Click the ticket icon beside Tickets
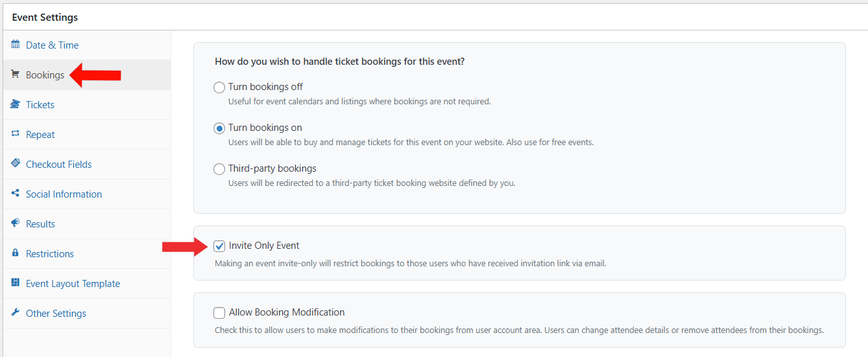Image resolution: width=868 pixels, height=357 pixels. 16,104
